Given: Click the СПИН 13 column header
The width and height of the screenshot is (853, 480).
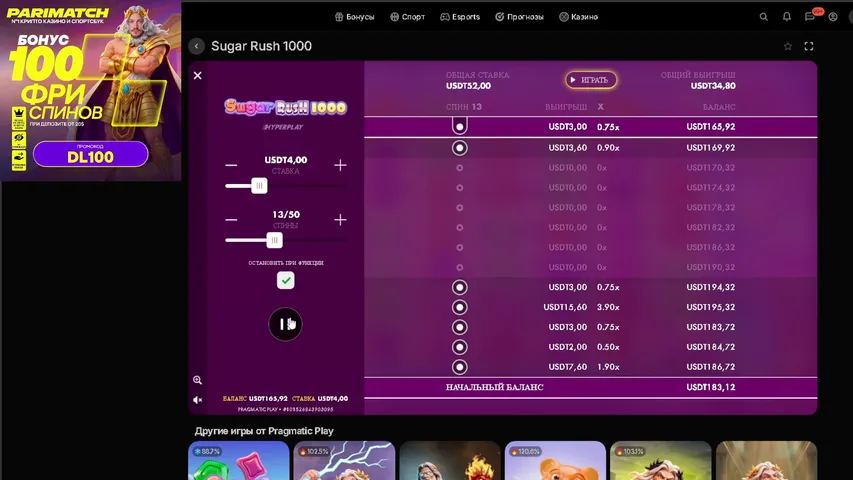Looking at the screenshot, I should click(x=464, y=107).
